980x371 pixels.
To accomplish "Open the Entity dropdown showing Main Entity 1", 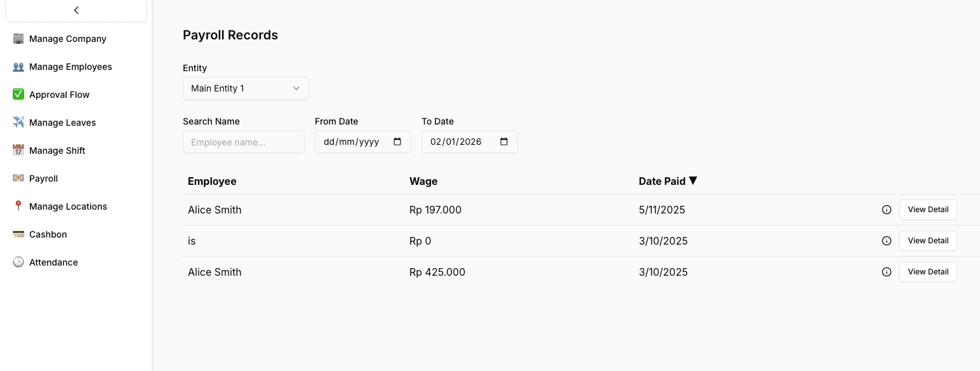I will pos(246,88).
